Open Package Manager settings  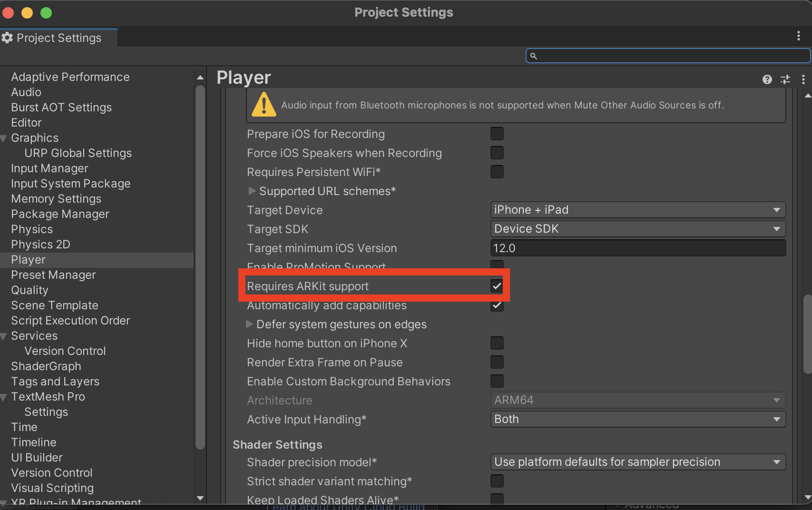(x=60, y=214)
